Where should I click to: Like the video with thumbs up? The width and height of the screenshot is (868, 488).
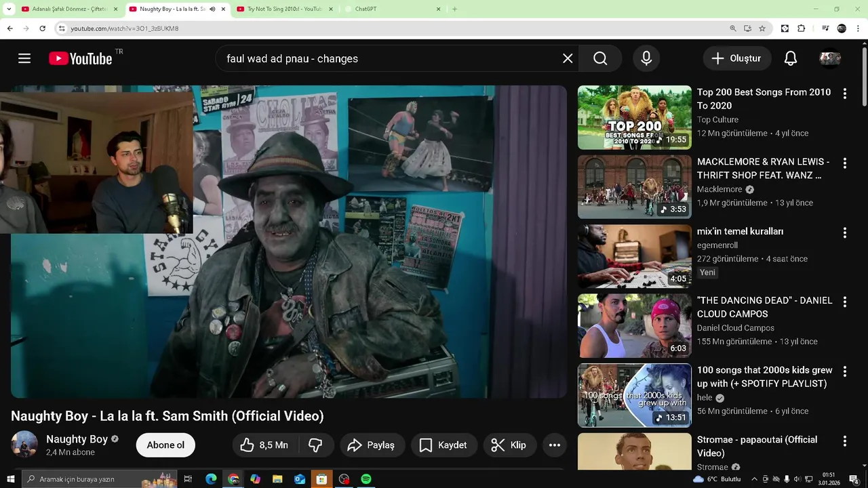[x=264, y=445]
